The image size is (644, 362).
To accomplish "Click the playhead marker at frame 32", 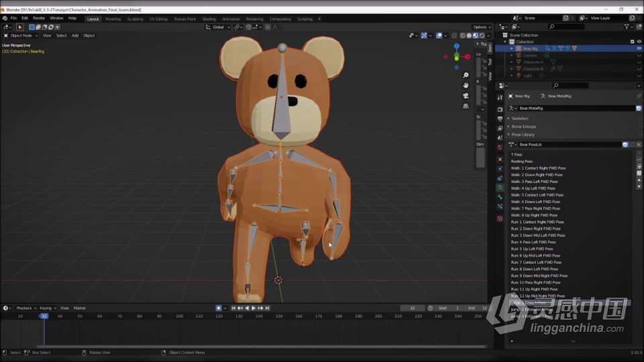I will tap(44, 316).
